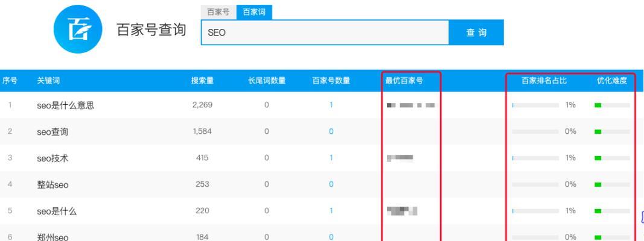Viewport: 644px width, 241px height.
Task: Sort by the 序号 column header
Action: (10, 81)
